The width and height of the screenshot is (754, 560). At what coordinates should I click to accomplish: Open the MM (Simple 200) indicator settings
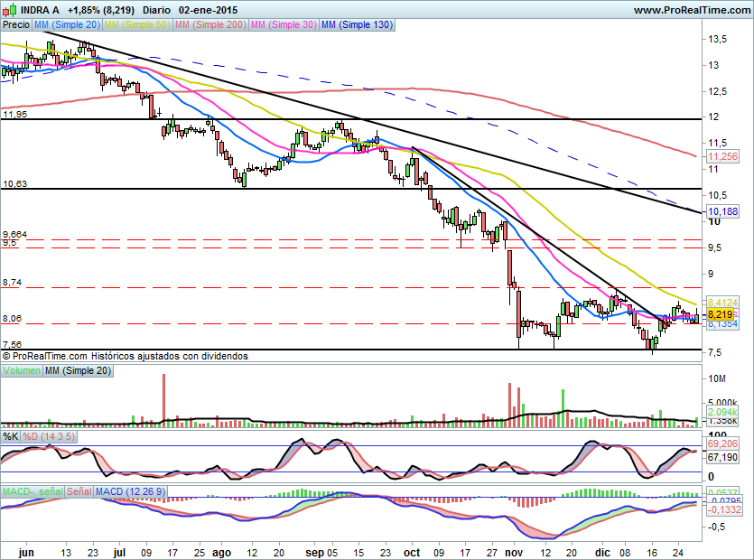208,25
